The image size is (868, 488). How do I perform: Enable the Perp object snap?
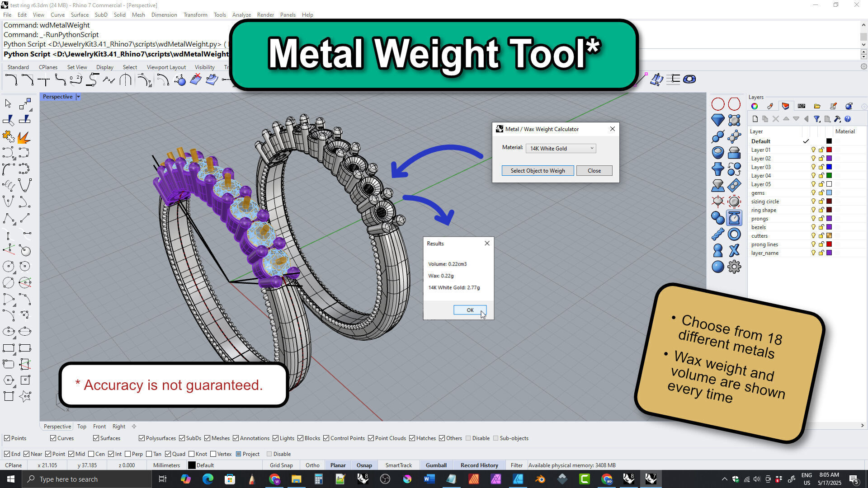(x=128, y=454)
